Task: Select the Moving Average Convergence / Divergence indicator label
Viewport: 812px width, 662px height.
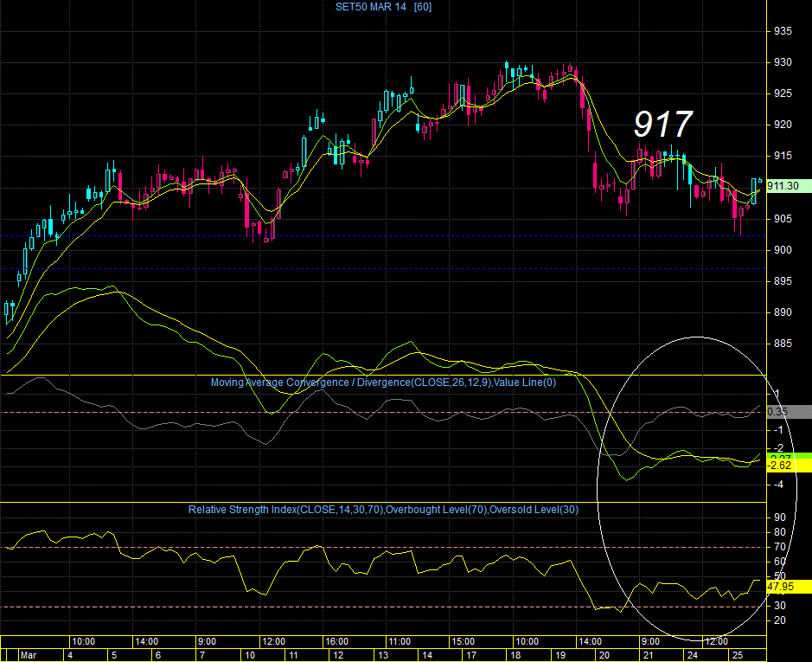Action: (383, 382)
